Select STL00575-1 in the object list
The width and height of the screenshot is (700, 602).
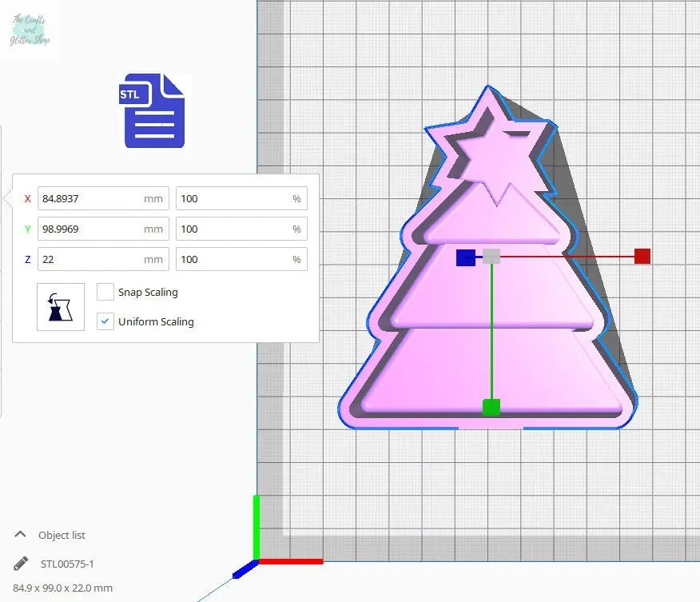[67, 564]
